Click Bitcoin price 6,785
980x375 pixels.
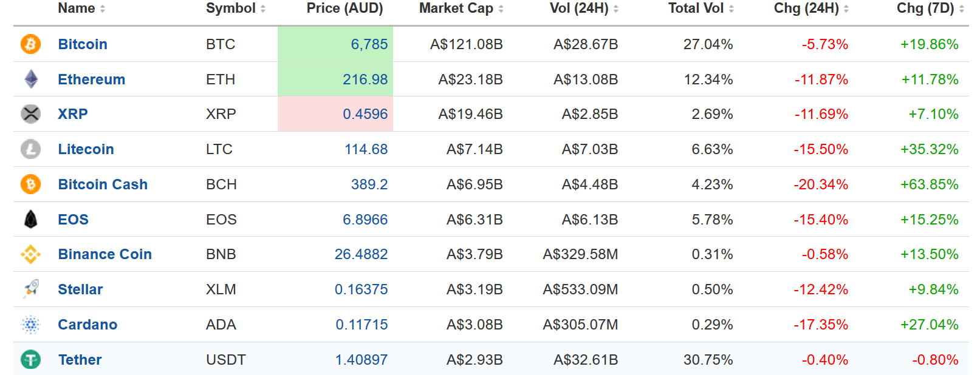click(x=369, y=44)
